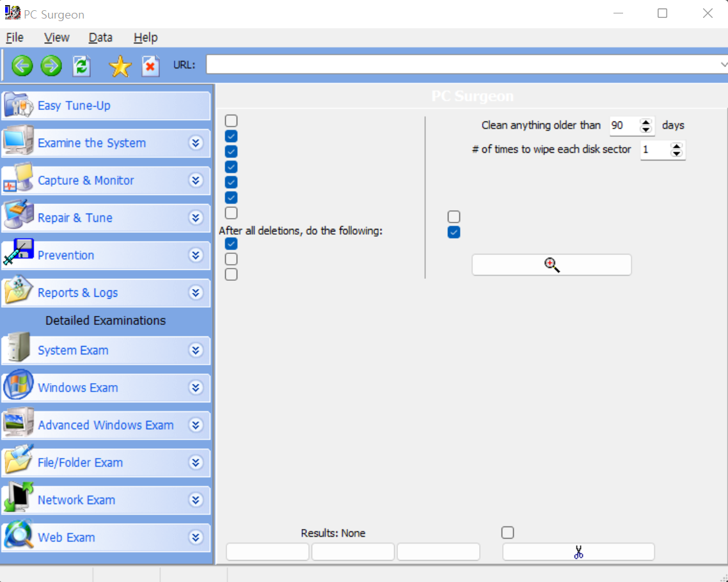Click the 'Results: None' text
This screenshot has width=728, height=582.
(333, 533)
